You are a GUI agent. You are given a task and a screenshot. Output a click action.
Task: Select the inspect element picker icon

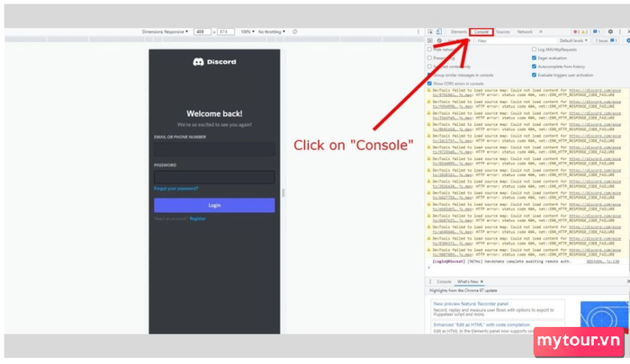(430, 31)
